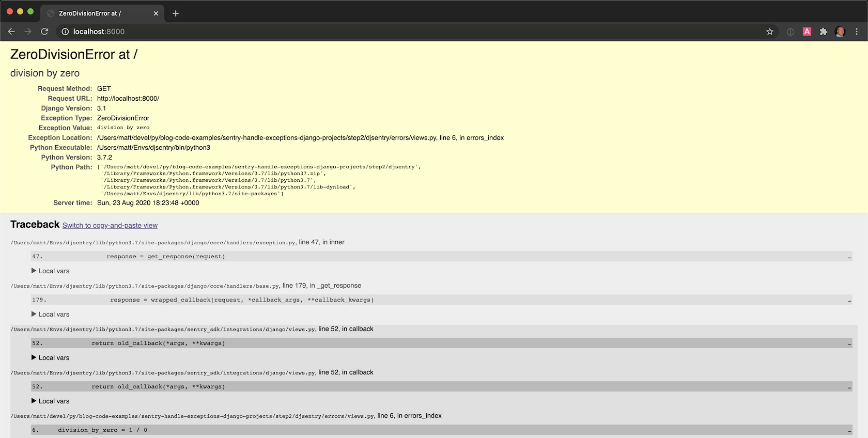Click the site-packages entry in Python Path
This screenshot has width=868, height=438.
click(x=192, y=194)
